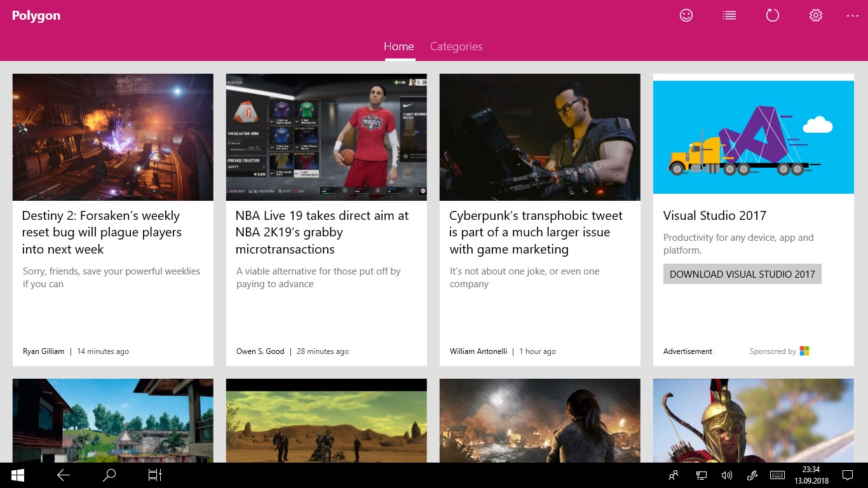
Task: Open Settings via the gear icon
Action: (816, 15)
